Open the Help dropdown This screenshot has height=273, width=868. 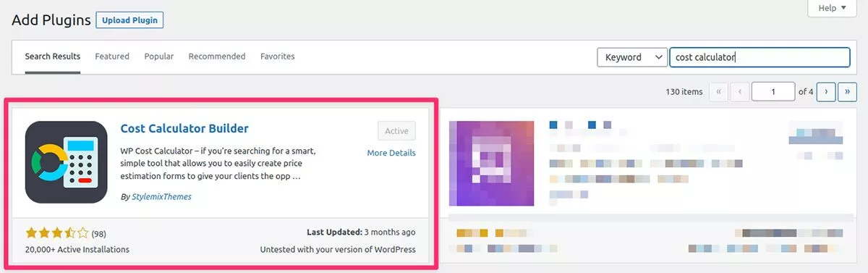pos(833,8)
